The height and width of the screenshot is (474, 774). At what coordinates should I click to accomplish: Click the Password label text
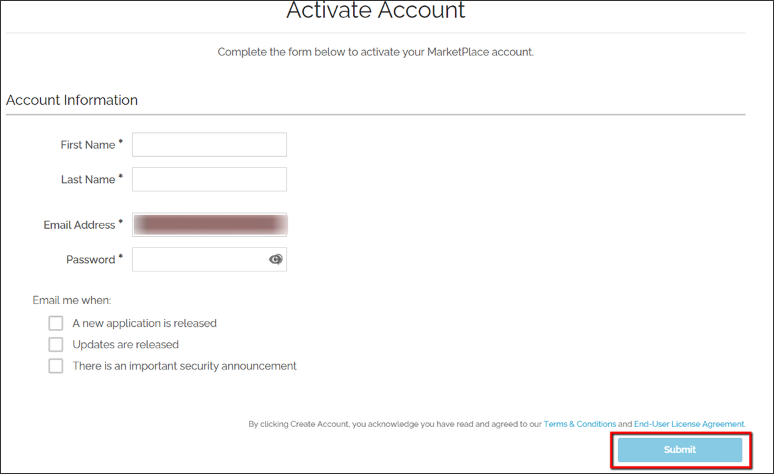(91, 260)
